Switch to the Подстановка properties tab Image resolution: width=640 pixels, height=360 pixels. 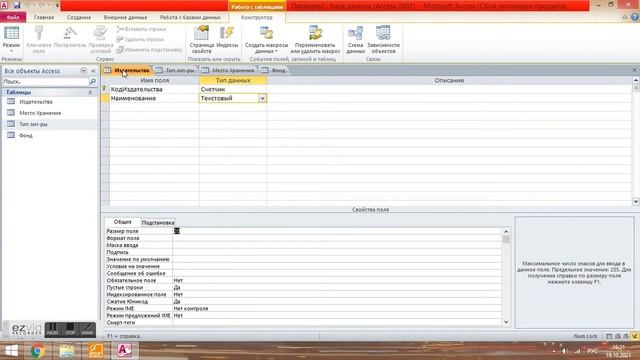click(x=158, y=223)
